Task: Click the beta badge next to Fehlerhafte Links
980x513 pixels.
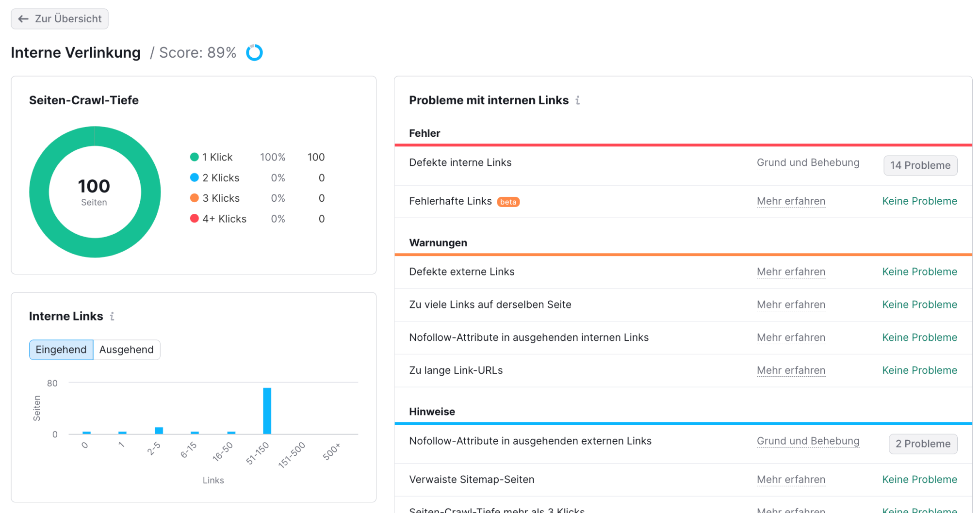Action: click(508, 202)
